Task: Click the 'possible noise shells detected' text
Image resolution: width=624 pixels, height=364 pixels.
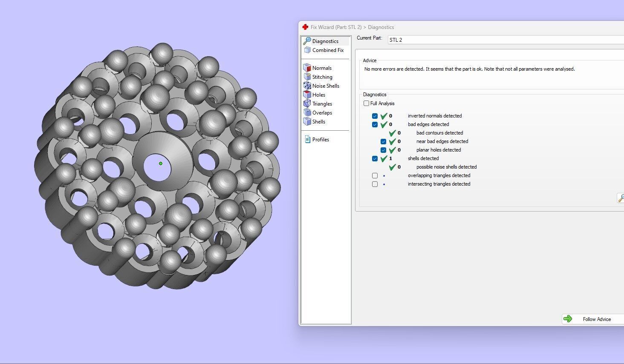Action: tap(446, 167)
